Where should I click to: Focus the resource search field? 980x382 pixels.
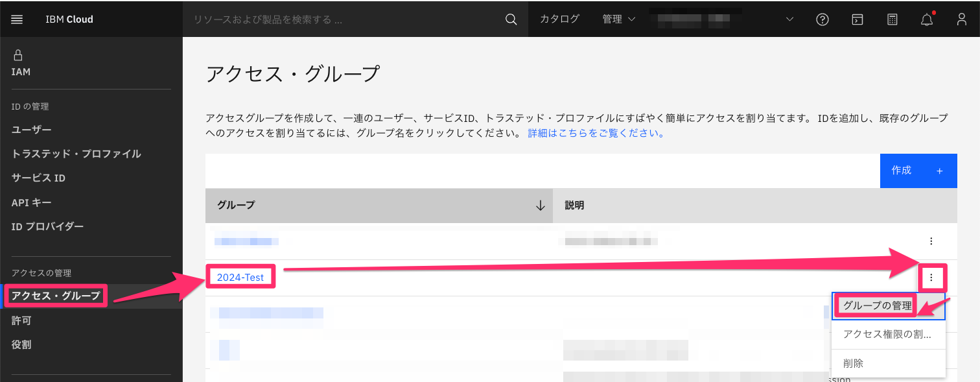pyautogui.click(x=344, y=19)
